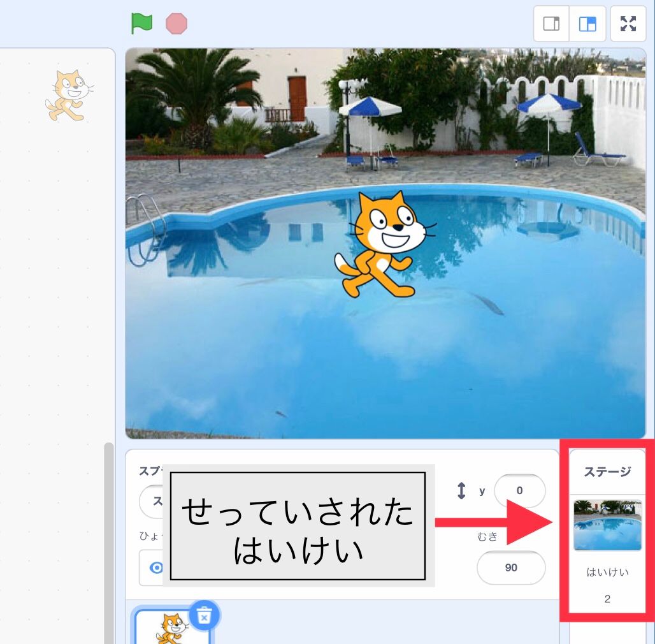Click the はいけい backdrop thumbnail
The image size is (655, 644).
pos(607,524)
